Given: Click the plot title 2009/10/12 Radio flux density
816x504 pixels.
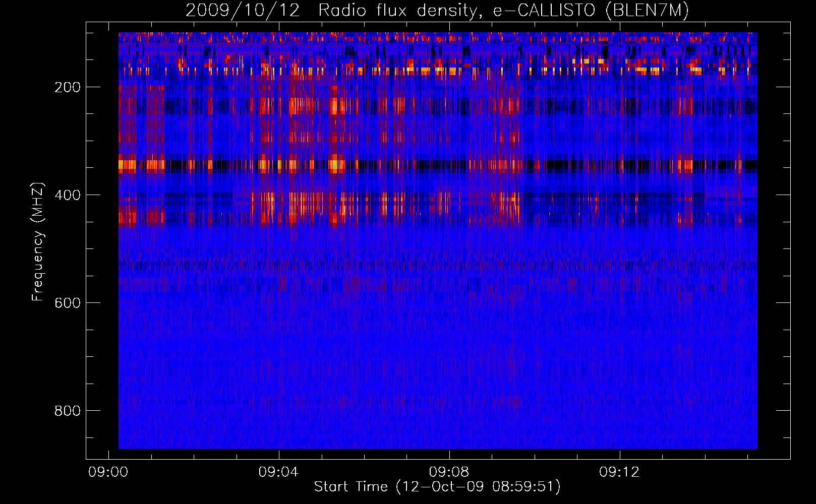Looking at the screenshot, I should point(437,10).
